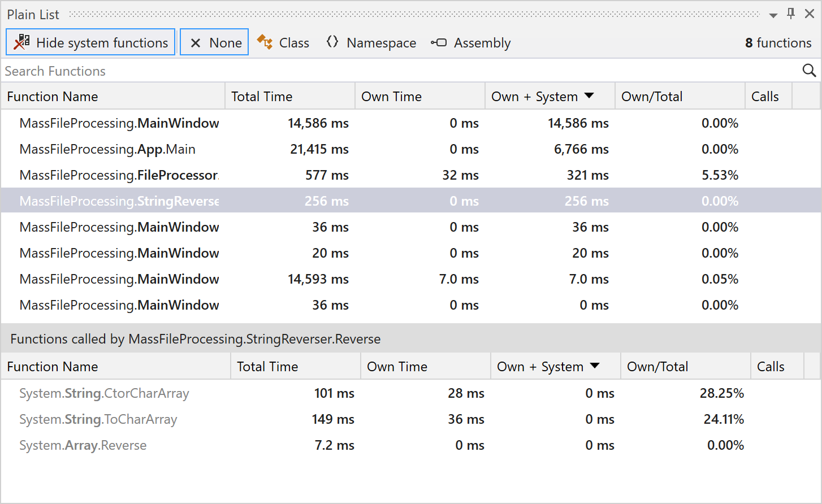Select the System.String.CtorCharArray row
The height and width of the screenshot is (504, 822).
click(x=104, y=393)
